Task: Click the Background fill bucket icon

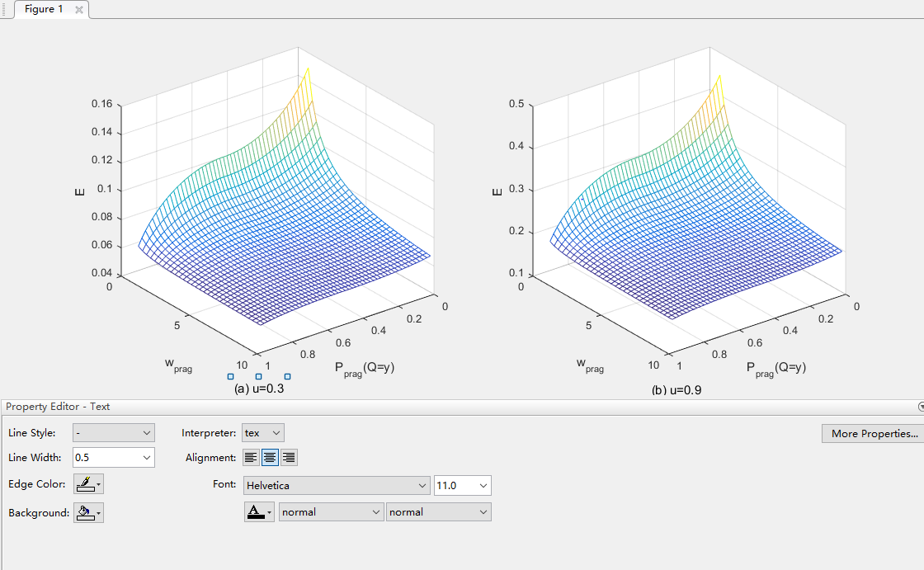Action: pos(82,512)
